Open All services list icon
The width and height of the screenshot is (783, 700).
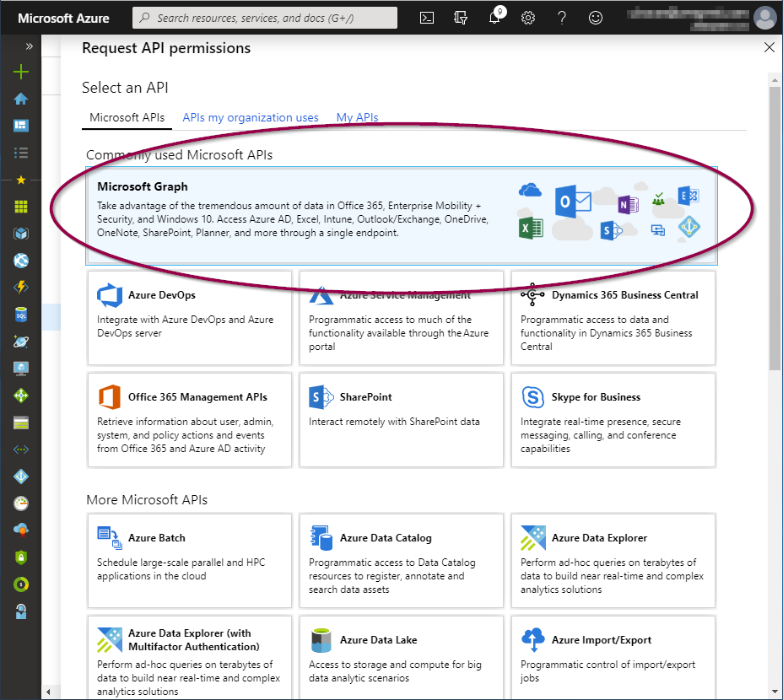pos(21,153)
